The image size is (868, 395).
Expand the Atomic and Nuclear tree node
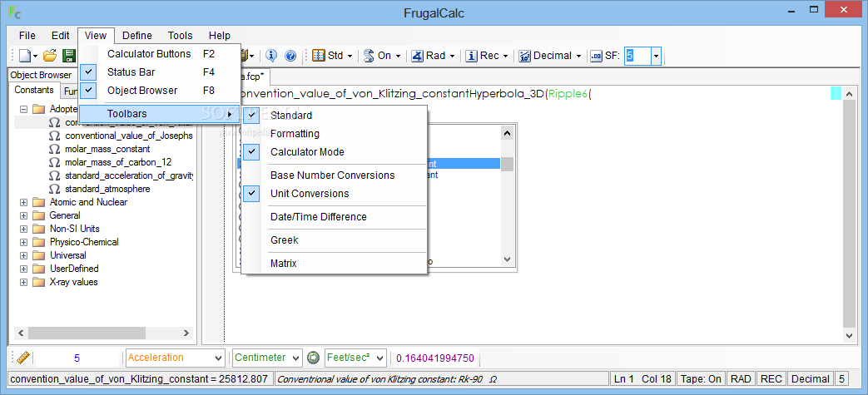[23, 202]
